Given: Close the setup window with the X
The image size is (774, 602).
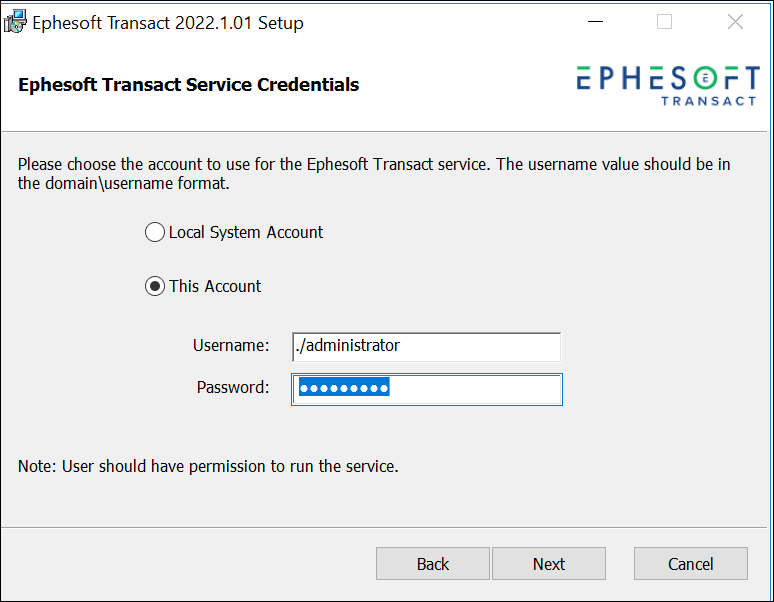Looking at the screenshot, I should tap(735, 22).
